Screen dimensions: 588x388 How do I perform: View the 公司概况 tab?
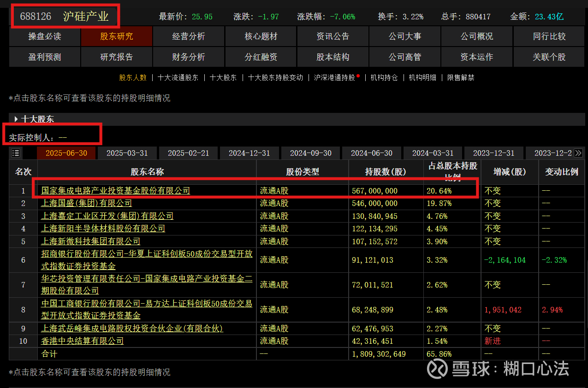[477, 36]
